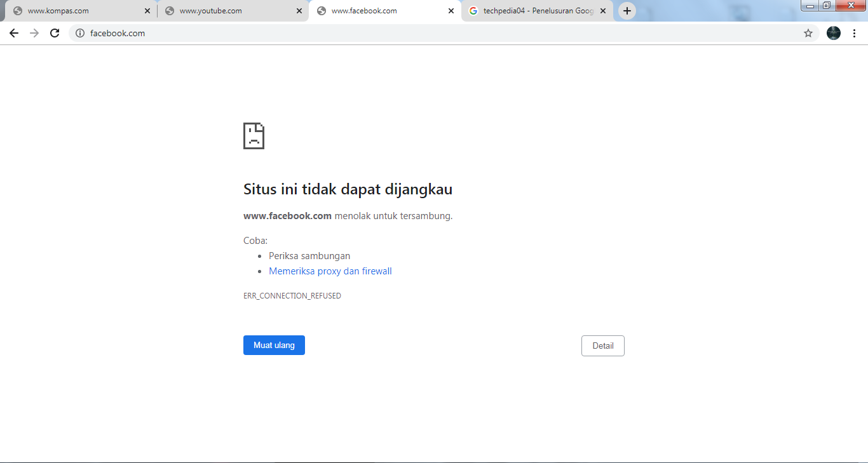
Task: Open the Chrome profile avatar
Action: 834,33
